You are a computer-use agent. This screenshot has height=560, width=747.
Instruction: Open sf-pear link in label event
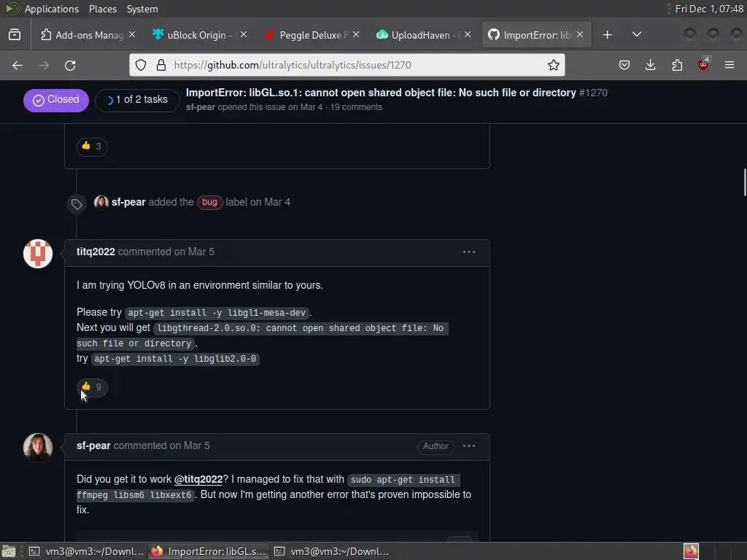pos(128,202)
